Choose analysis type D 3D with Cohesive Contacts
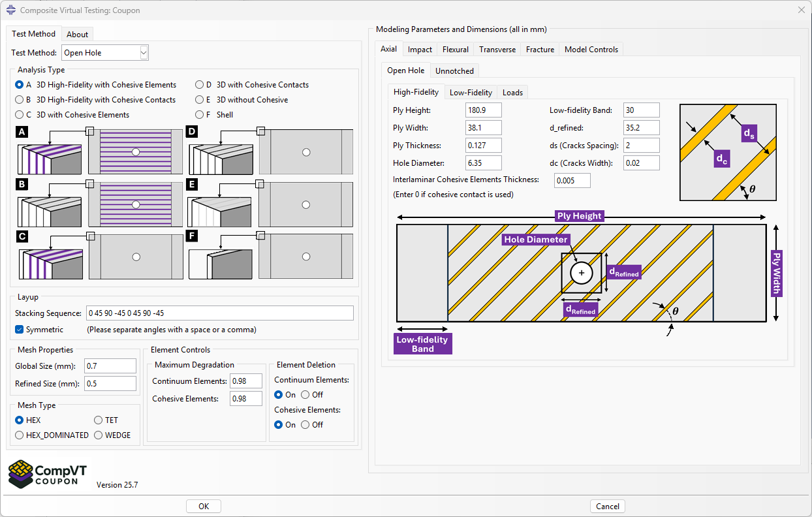Screen dimensions: 812x517 pos(199,84)
